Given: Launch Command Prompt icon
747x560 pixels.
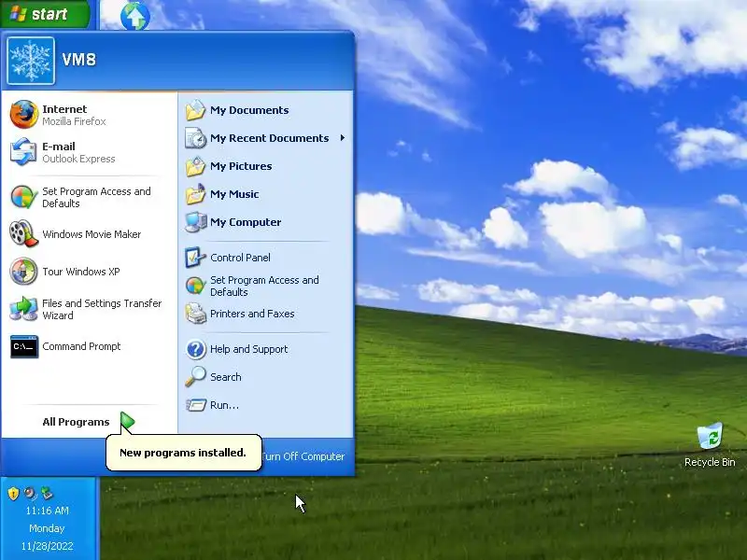Looking at the screenshot, I should click(x=24, y=346).
